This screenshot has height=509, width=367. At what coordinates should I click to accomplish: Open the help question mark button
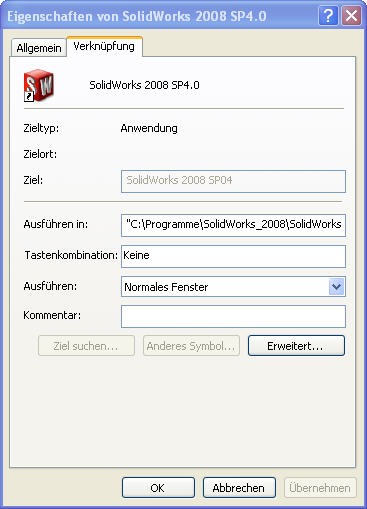click(x=328, y=15)
